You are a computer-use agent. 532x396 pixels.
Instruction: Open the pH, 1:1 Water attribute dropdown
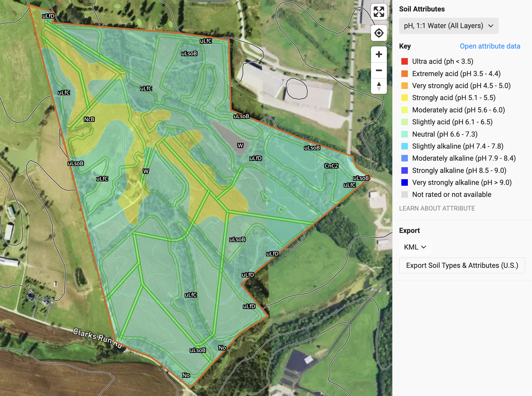pos(449,26)
